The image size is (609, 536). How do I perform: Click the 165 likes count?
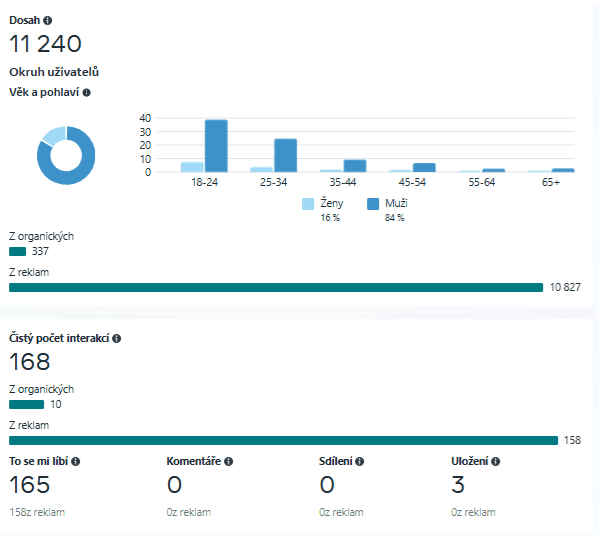click(30, 486)
